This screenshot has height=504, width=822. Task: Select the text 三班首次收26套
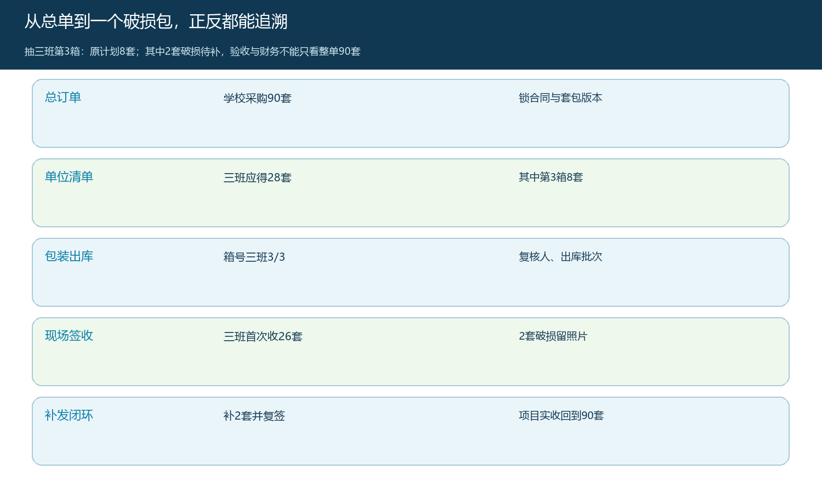point(263,336)
